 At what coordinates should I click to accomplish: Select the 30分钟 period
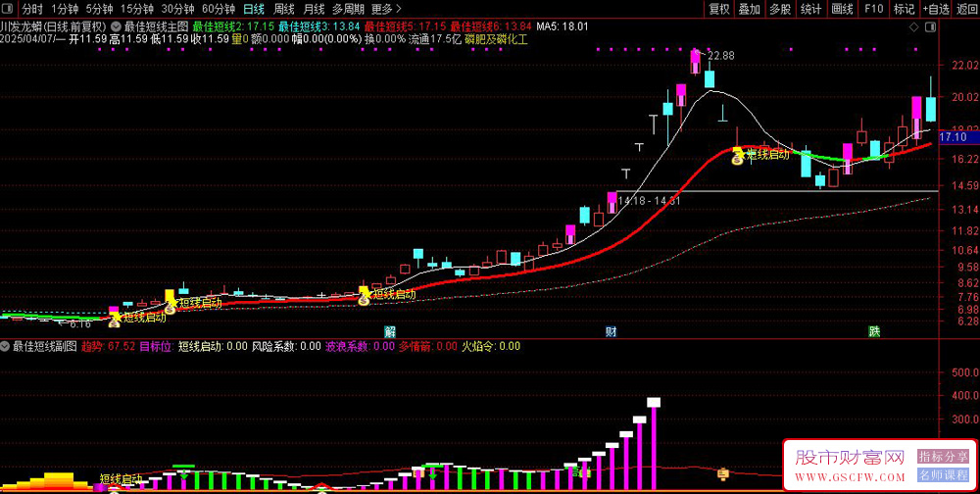pos(178,9)
